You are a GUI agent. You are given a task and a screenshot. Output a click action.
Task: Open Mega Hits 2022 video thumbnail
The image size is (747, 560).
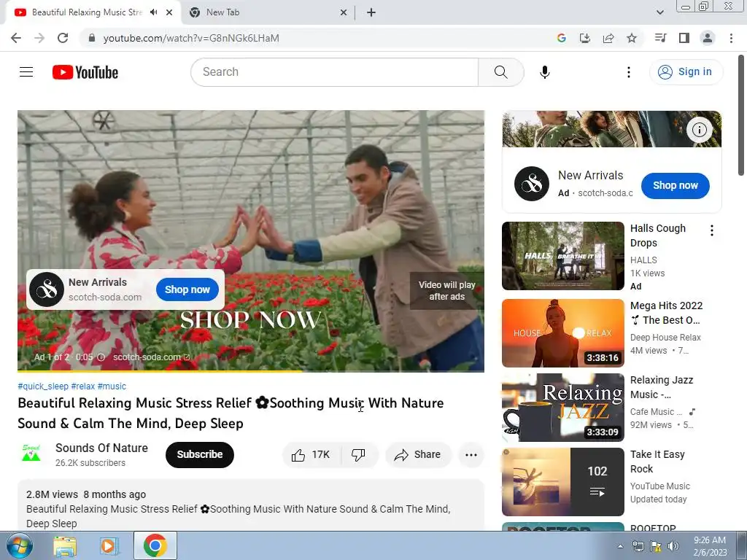[562, 332]
